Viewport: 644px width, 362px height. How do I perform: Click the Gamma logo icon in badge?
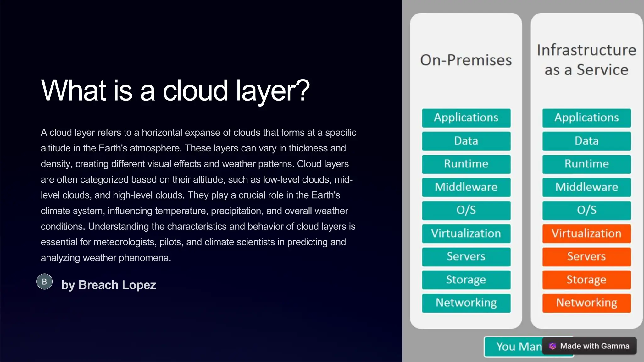tap(552, 346)
